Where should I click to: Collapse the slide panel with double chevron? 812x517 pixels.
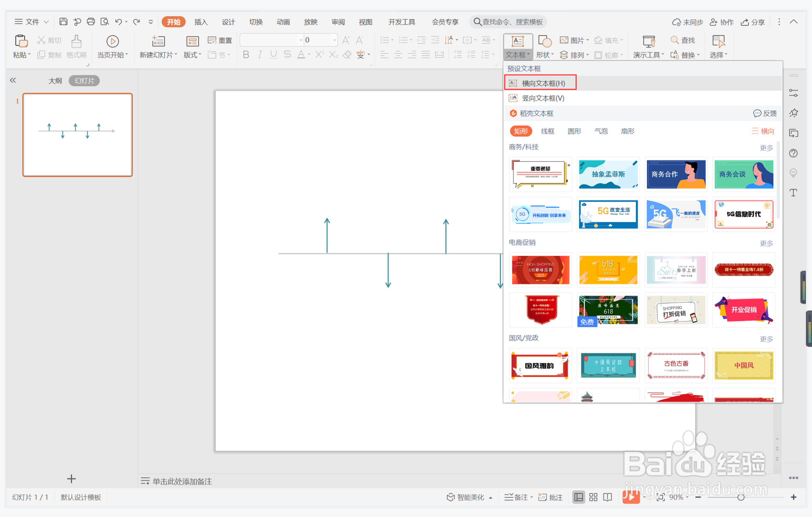tap(13, 80)
